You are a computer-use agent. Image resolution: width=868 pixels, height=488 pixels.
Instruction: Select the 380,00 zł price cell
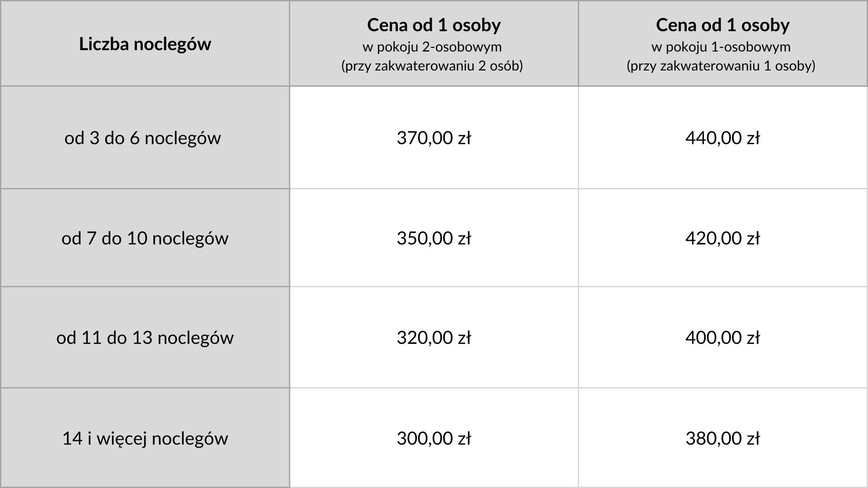(x=723, y=438)
